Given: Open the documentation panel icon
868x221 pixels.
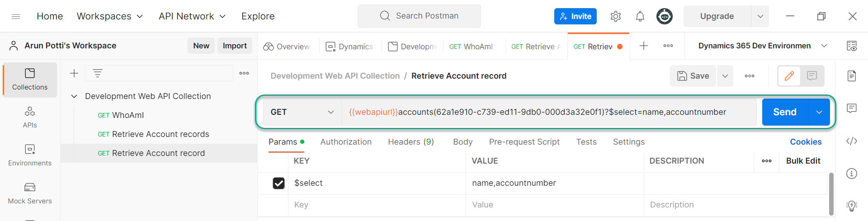Looking at the screenshot, I should coord(852,75).
